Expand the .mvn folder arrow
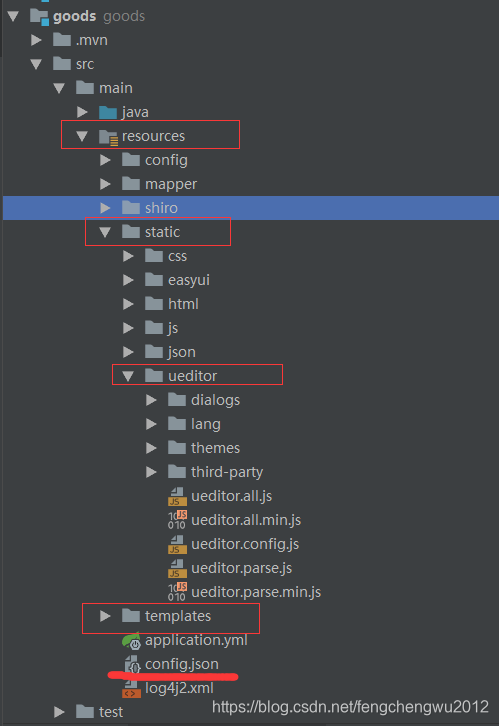This screenshot has height=726, width=499. (x=36, y=40)
